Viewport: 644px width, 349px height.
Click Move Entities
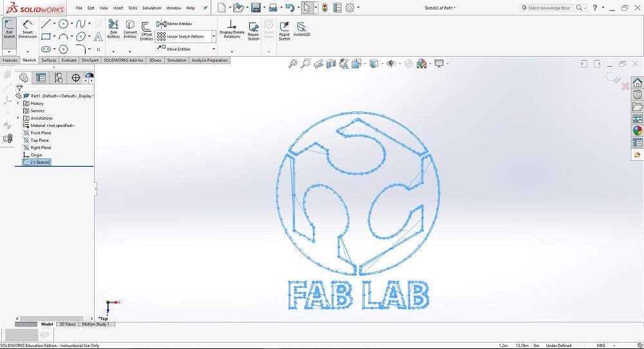[174, 49]
